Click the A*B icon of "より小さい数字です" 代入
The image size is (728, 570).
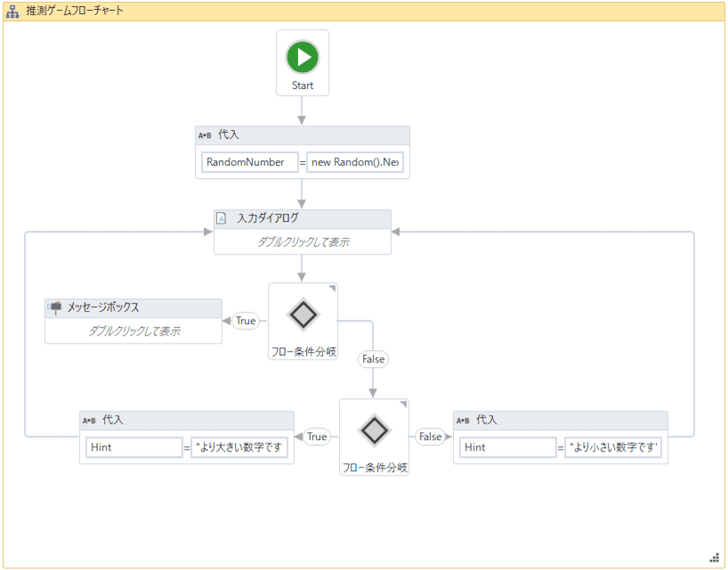[463, 420]
